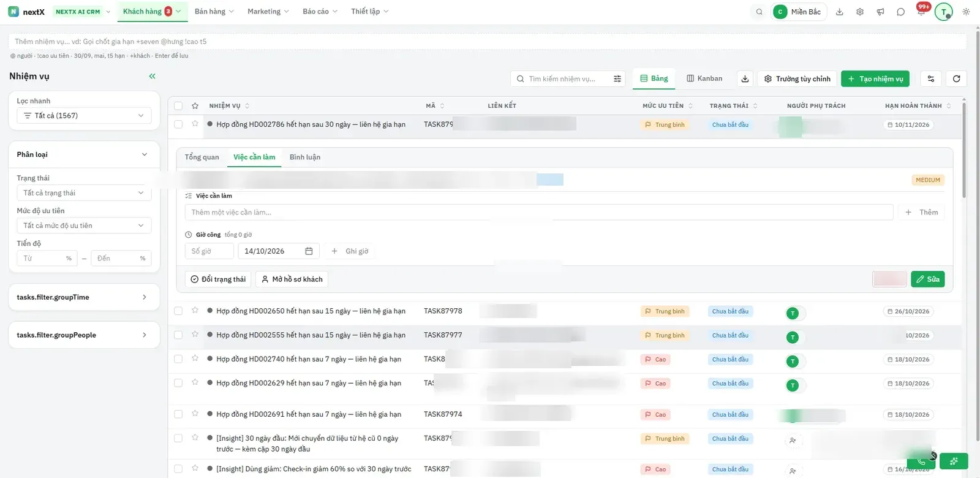
Task: Open Tất cả mức độ ưu tiên dropdown
Action: point(84,226)
